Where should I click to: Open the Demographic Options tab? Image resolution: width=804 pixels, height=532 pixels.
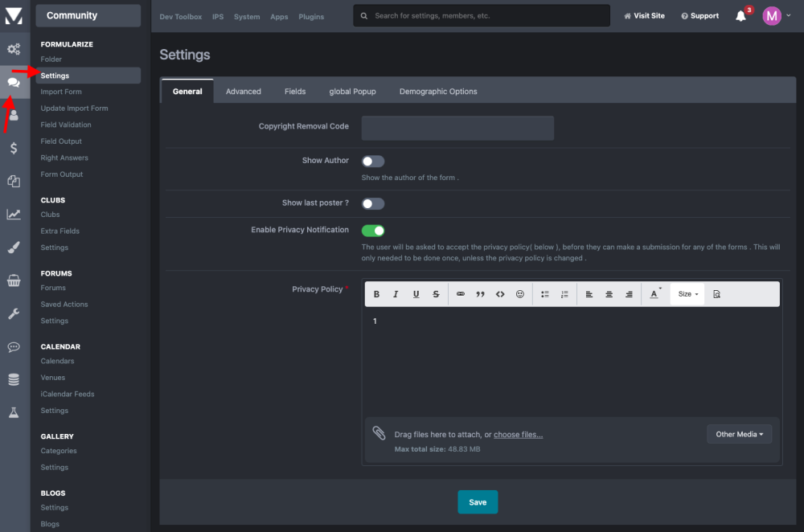[x=438, y=92]
